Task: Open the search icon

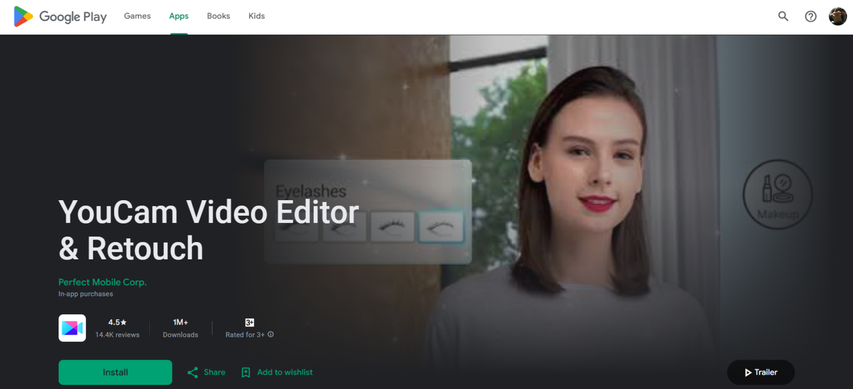Action: 783,16
